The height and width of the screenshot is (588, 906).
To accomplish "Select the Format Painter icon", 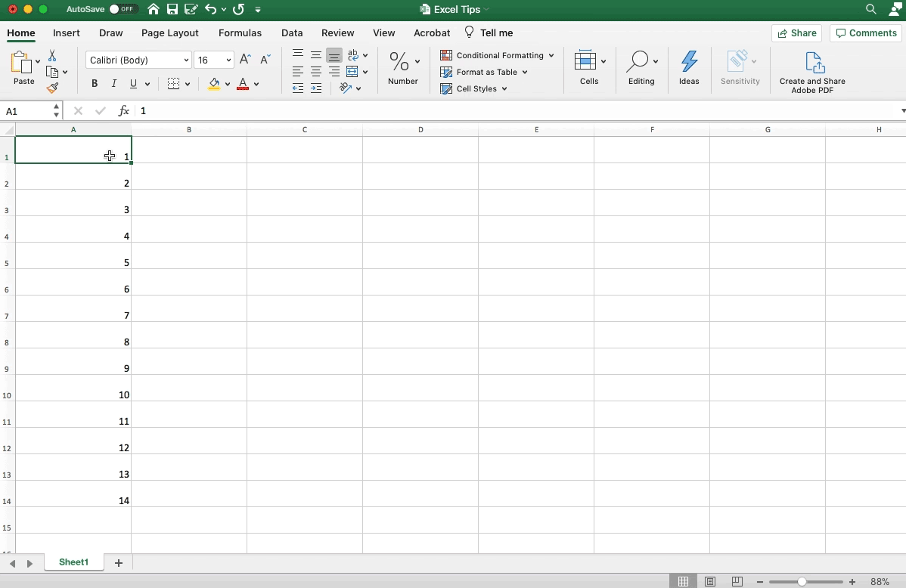I will [53, 88].
